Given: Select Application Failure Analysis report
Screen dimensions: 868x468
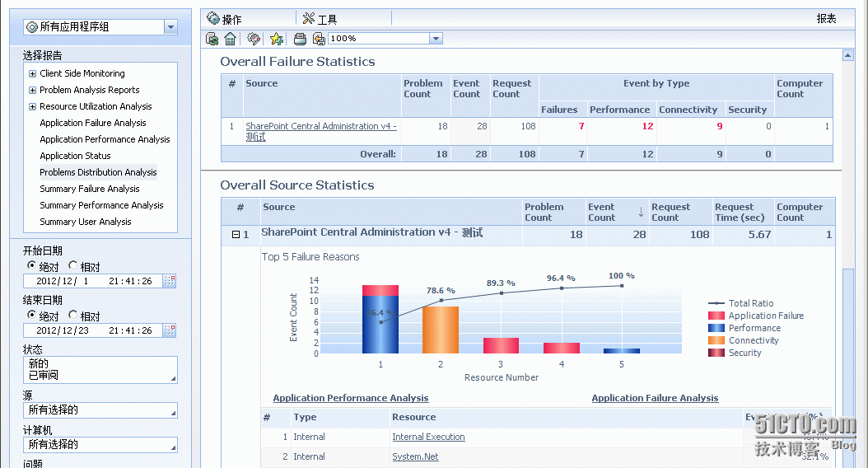Looking at the screenshot, I should coord(93,123).
